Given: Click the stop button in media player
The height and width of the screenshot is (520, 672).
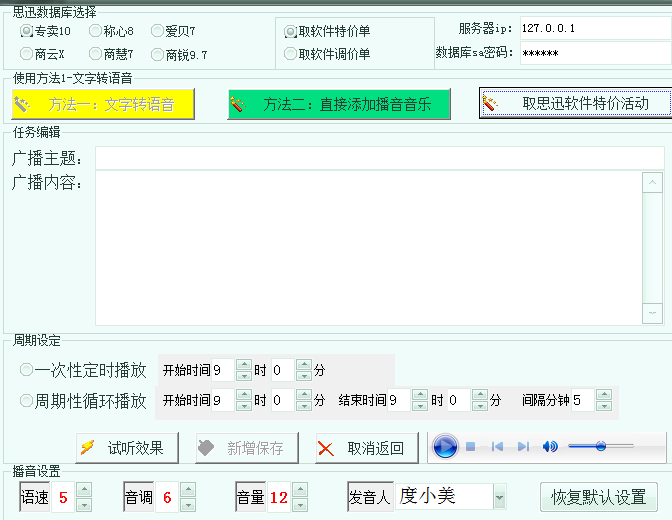Looking at the screenshot, I should click(x=471, y=447).
